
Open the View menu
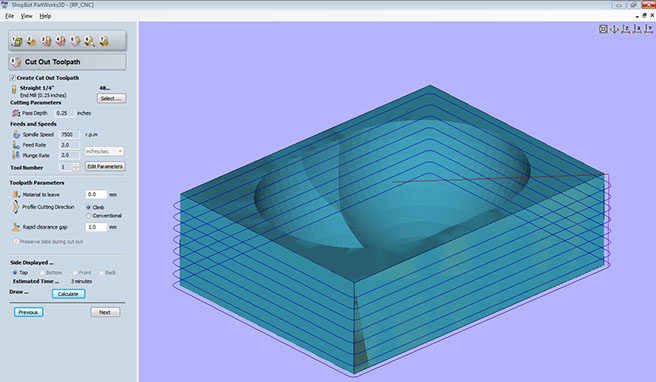(x=26, y=16)
